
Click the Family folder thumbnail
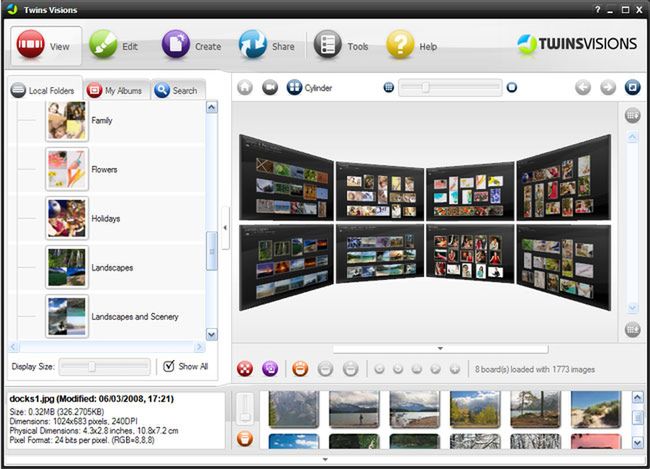point(67,121)
